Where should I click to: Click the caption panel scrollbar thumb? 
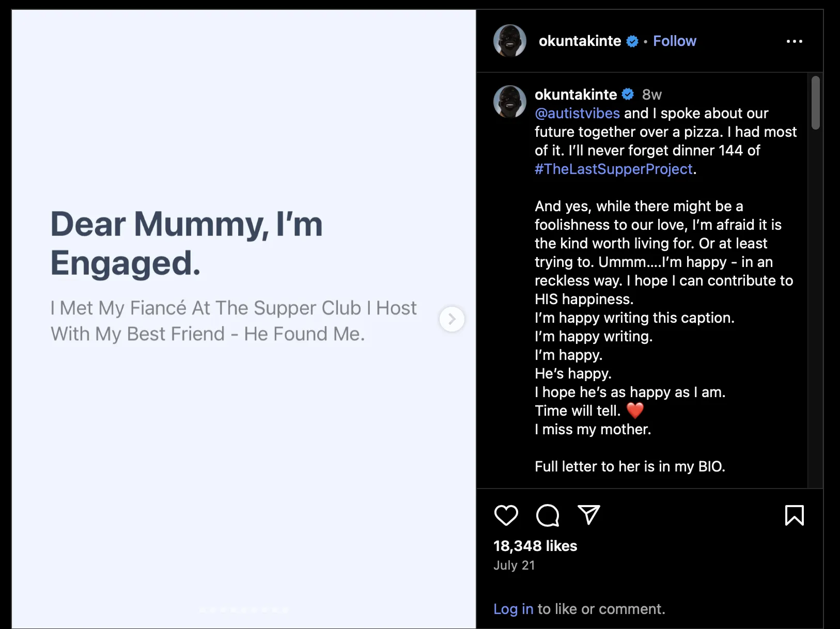[815, 102]
